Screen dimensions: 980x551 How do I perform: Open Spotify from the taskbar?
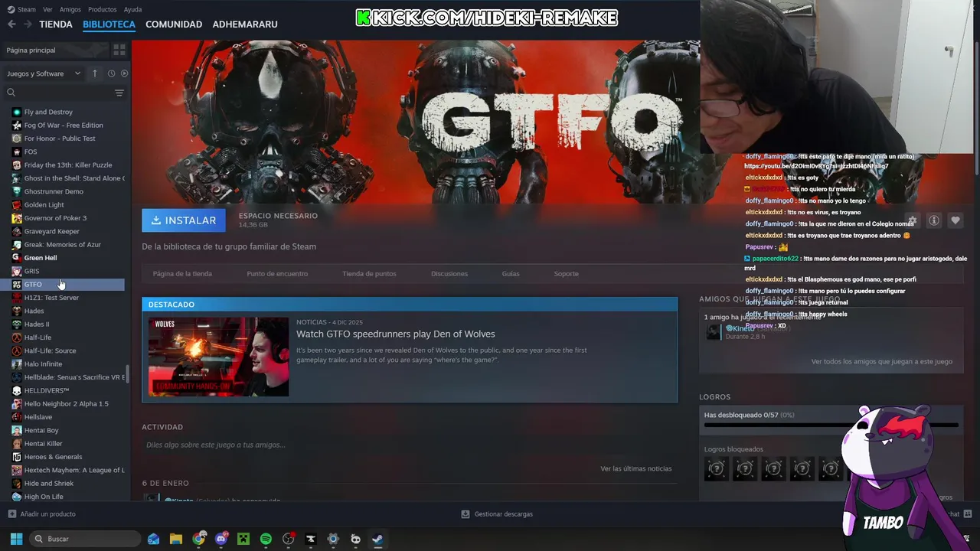[x=266, y=539]
